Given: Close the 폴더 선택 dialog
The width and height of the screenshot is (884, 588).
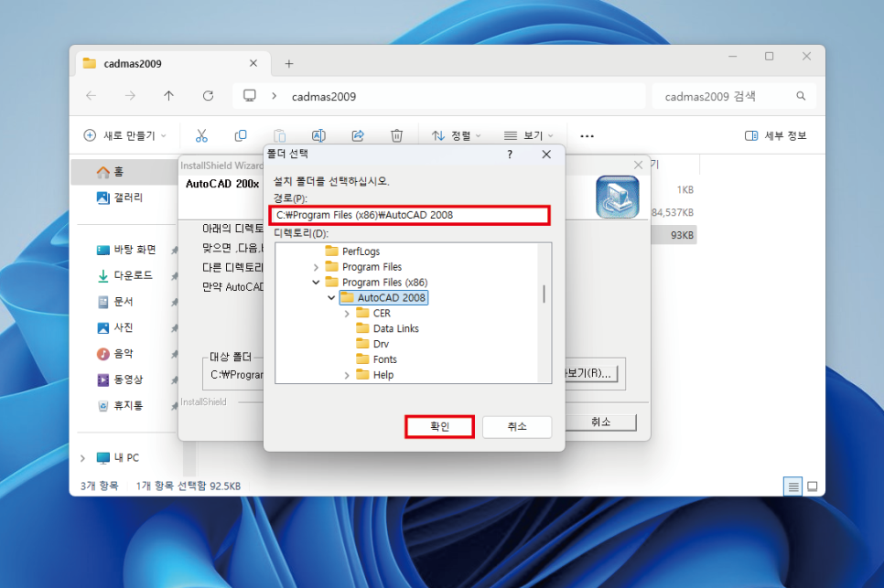Looking at the screenshot, I should click(546, 155).
